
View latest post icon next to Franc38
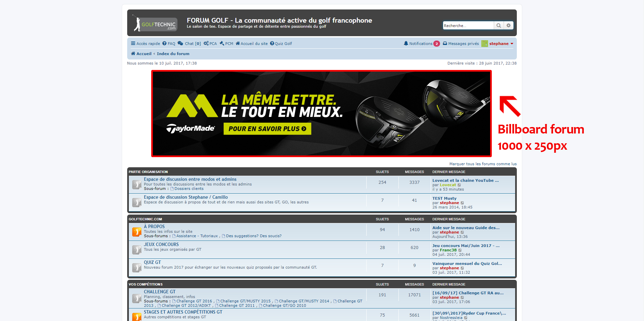460,250
